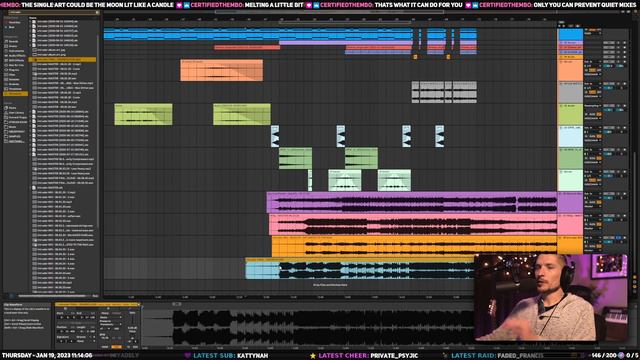The height and width of the screenshot is (360, 640).
Task: Select the lime-green track header
Action: 570,114
